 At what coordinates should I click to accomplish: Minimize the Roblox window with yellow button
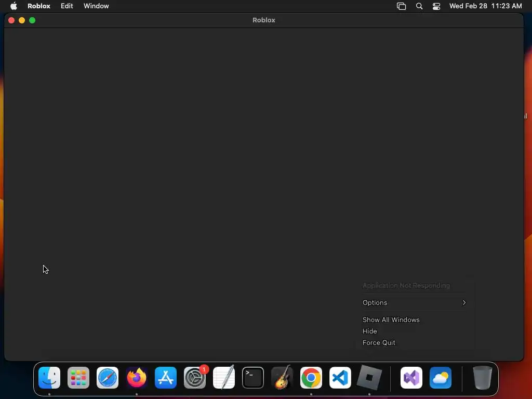click(22, 20)
